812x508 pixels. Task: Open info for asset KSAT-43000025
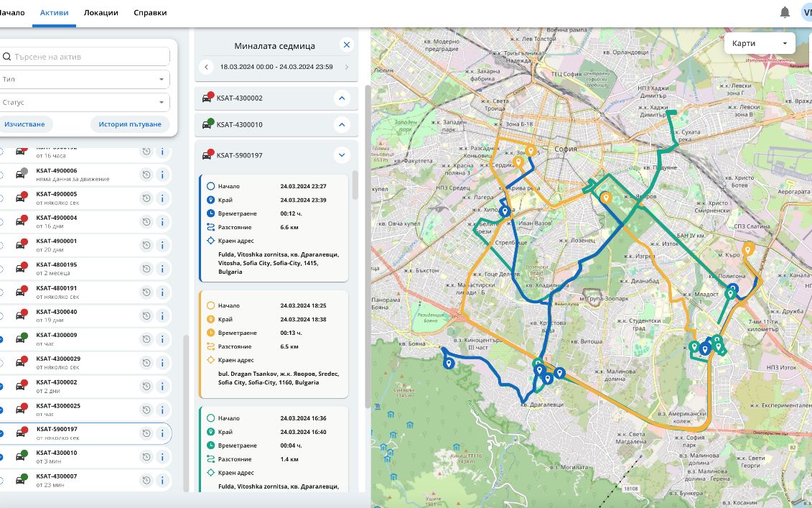pyautogui.click(x=162, y=410)
